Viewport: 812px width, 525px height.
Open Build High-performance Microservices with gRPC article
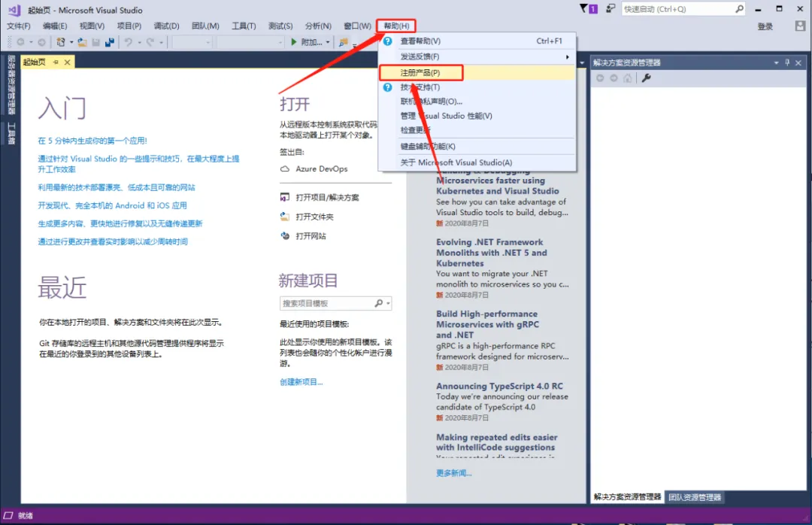tap(487, 324)
